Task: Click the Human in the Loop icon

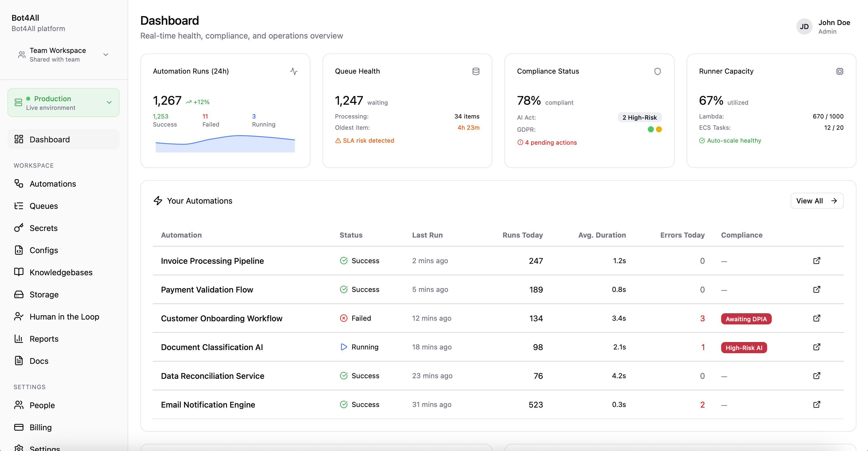Action: tap(19, 316)
